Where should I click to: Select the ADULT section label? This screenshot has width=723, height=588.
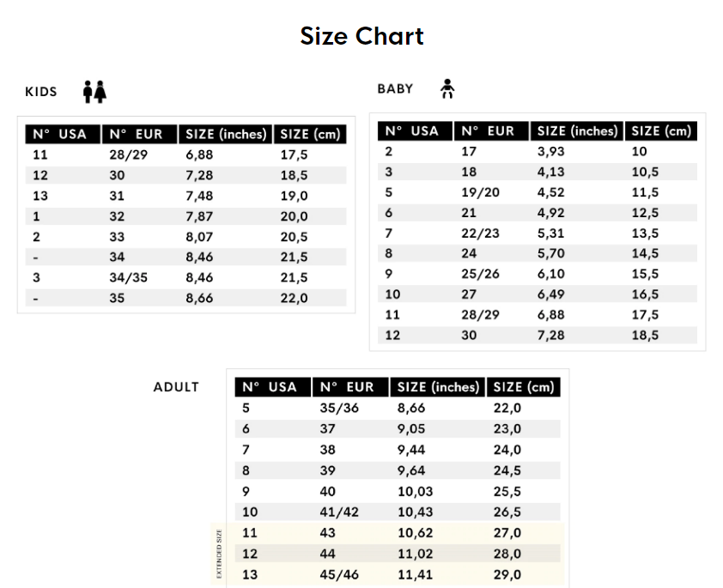[176, 387]
